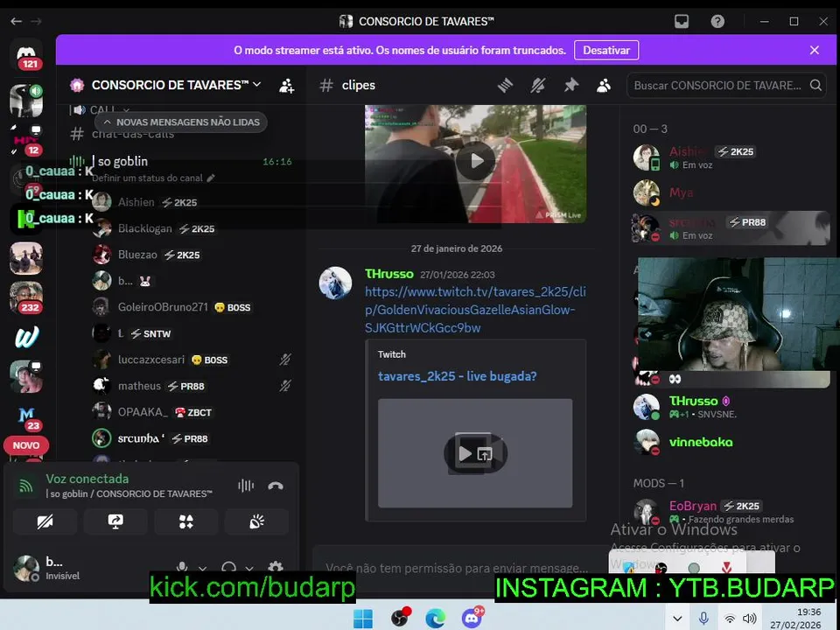The image size is (840, 630).
Task: Open user settings gear icon
Action: pyautogui.click(x=276, y=567)
